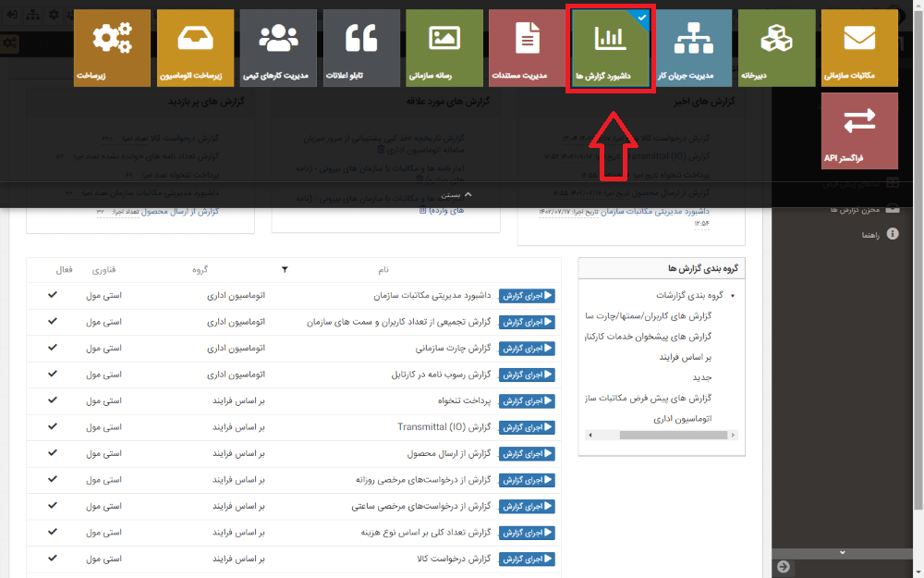
Task: Open the مدیریت مستندات documents tile
Action: [x=527, y=47]
